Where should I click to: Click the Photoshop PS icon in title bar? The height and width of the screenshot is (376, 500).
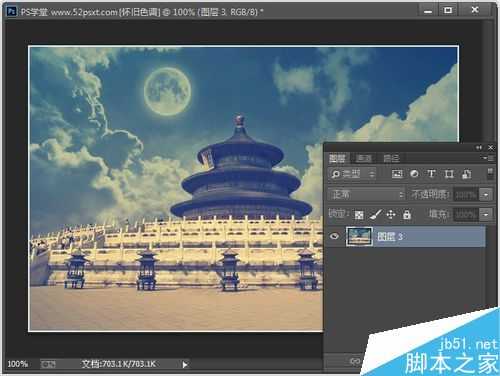[12, 12]
